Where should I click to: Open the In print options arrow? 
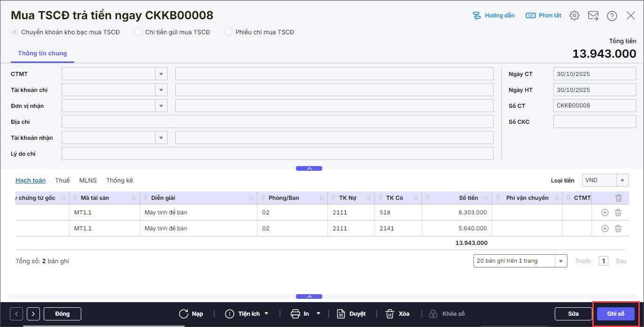(318, 313)
